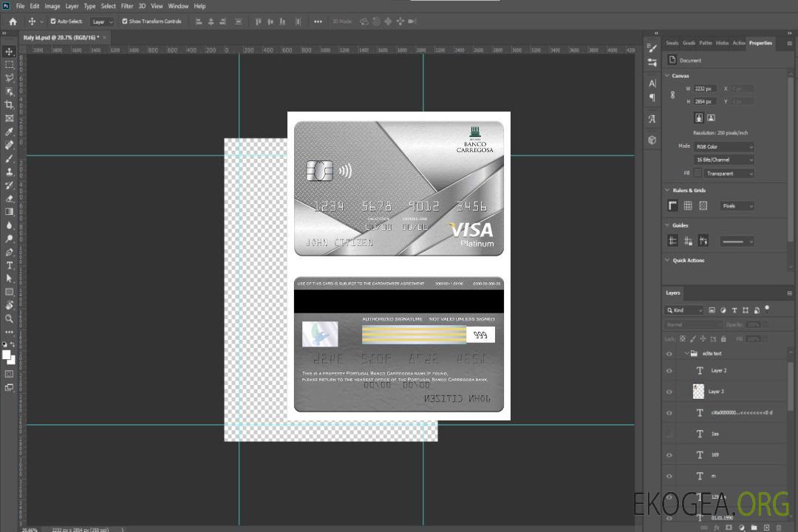Hide Layer 3 visibility eye

(x=669, y=392)
